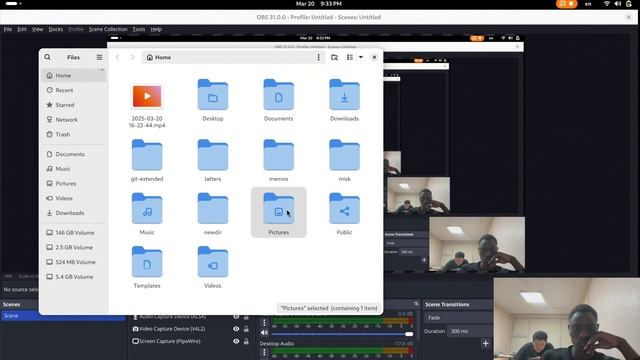The width and height of the screenshot is (640, 360).
Task: Open OBS File menu
Action: coord(8,29)
